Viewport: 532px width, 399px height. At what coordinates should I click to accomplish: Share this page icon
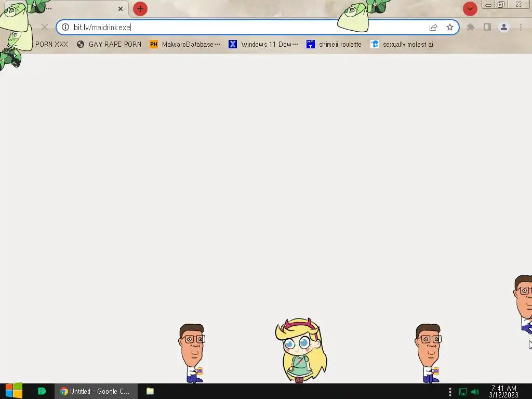[433, 27]
